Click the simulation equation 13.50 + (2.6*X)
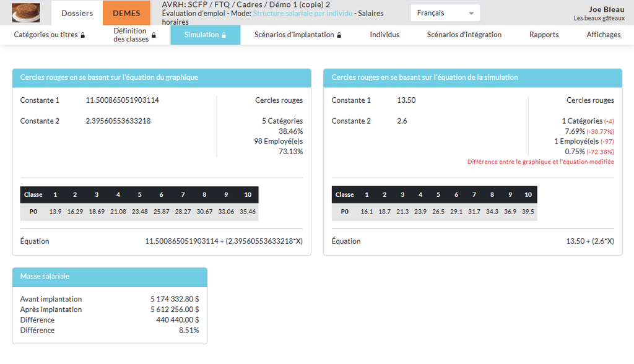 [590, 241]
